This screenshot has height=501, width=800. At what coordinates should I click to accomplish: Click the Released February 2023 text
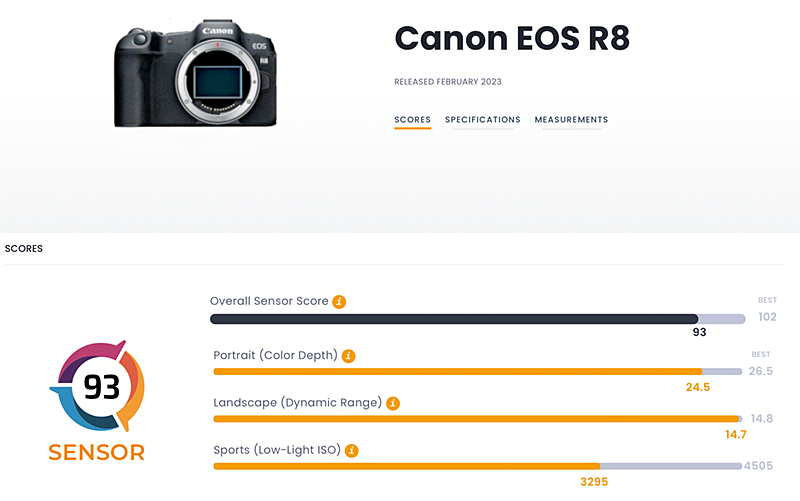448,81
